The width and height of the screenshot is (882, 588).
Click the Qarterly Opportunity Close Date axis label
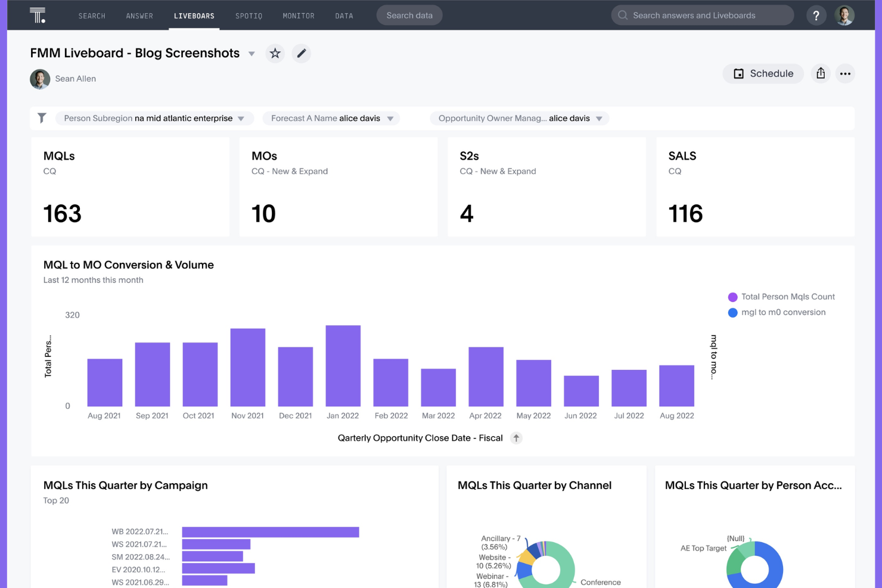point(420,438)
